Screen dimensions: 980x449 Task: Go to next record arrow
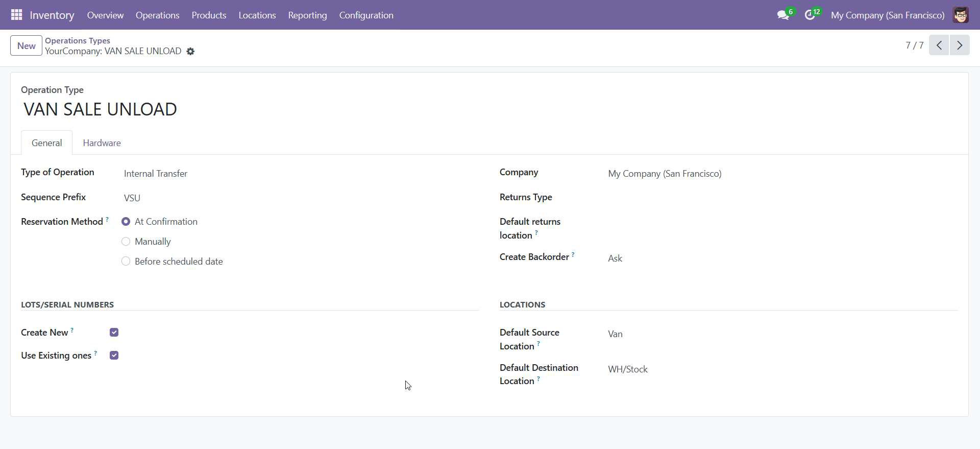(960, 45)
